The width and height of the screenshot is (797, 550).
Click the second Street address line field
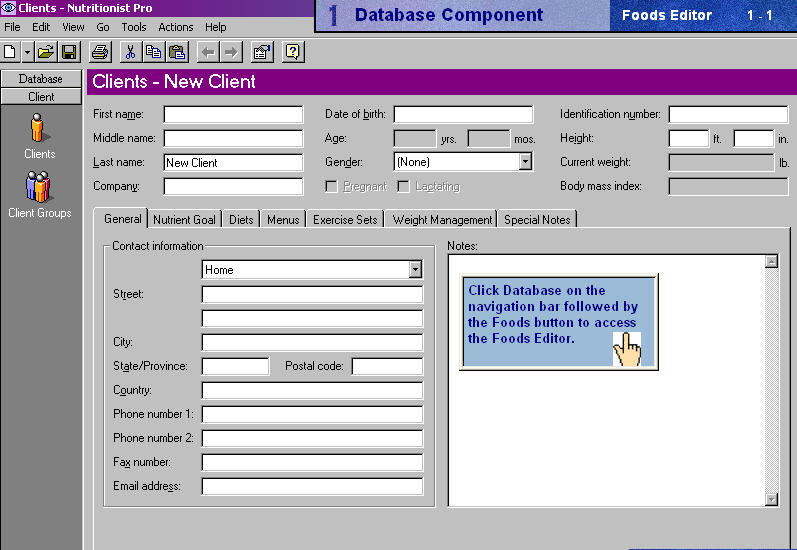pos(312,318)
